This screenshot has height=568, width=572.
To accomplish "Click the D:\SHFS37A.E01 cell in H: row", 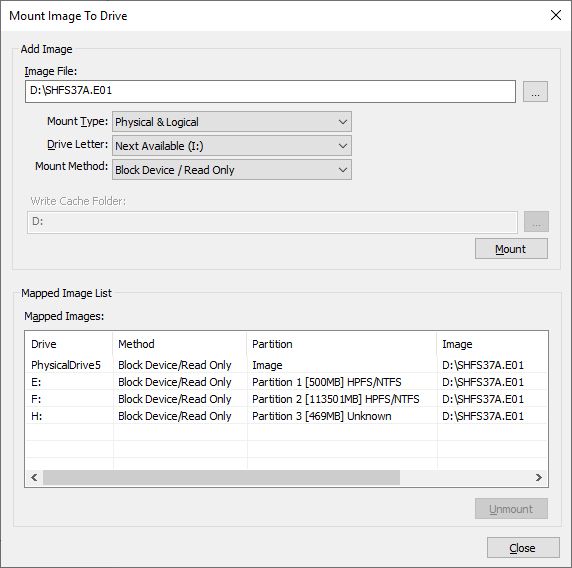I will click(483, 416).
